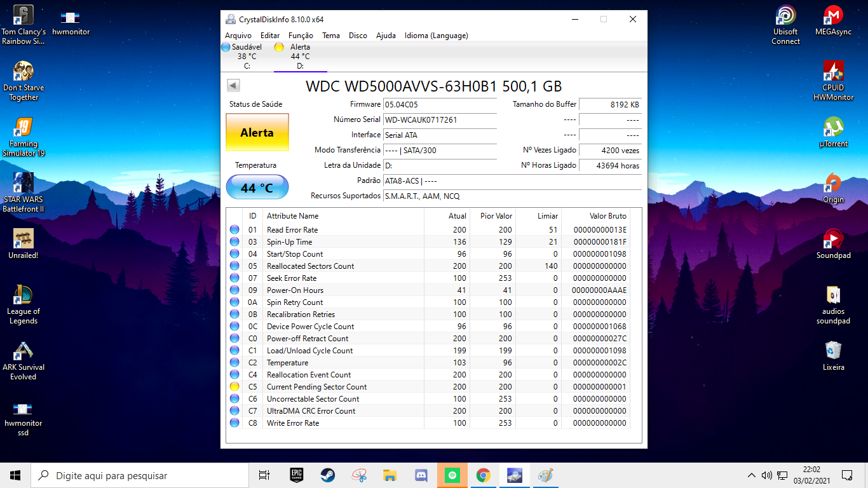The width and height of the screenshot is (868, 488).
Task: Click the 44 °C temperature button
Action: tap(257, 188)
